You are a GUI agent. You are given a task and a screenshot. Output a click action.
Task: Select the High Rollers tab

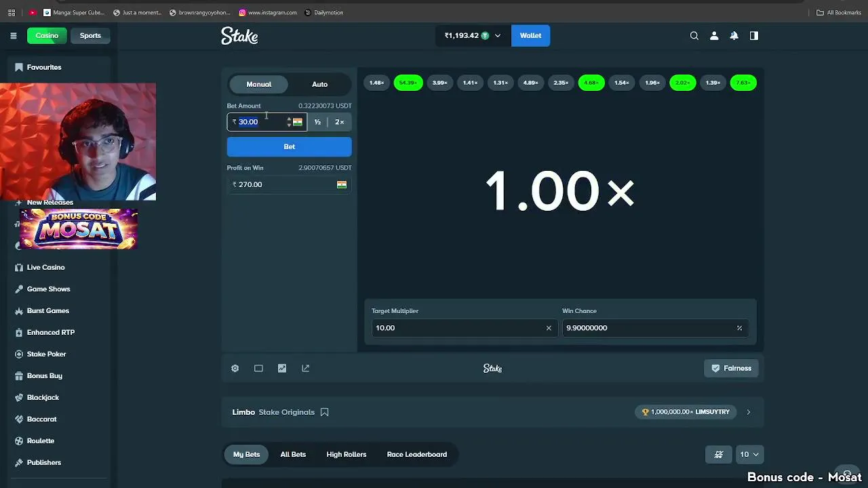pyautogui.click(x=346, y=454)
